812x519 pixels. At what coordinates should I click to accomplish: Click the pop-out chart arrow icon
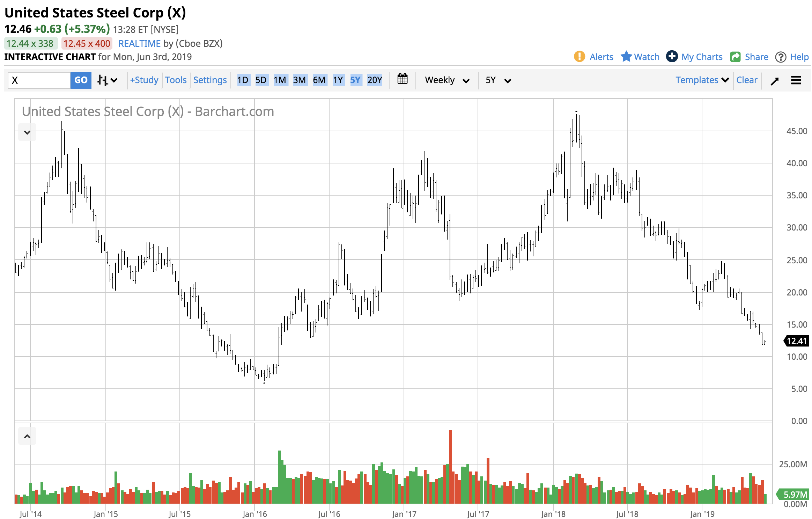tap(775, 81)
